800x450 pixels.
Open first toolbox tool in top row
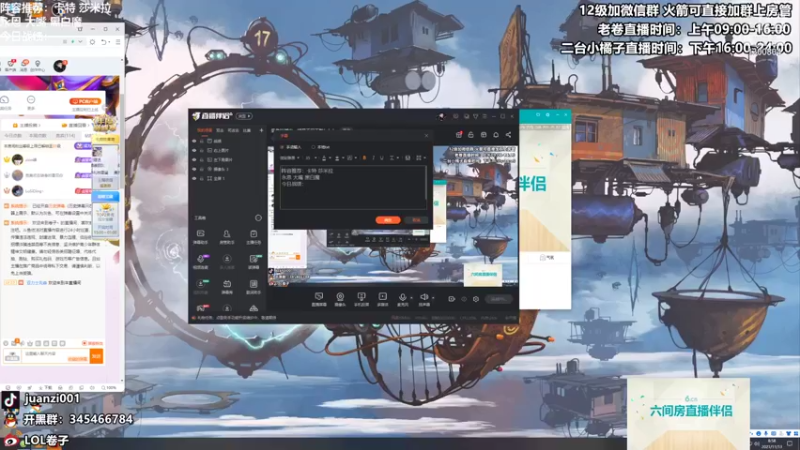point(201,236)
